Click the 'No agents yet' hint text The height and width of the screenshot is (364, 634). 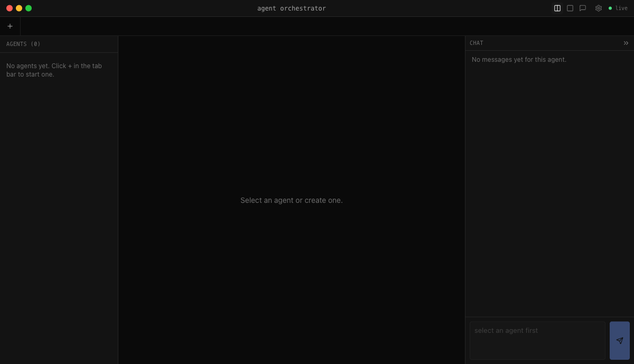coord(54,70)
